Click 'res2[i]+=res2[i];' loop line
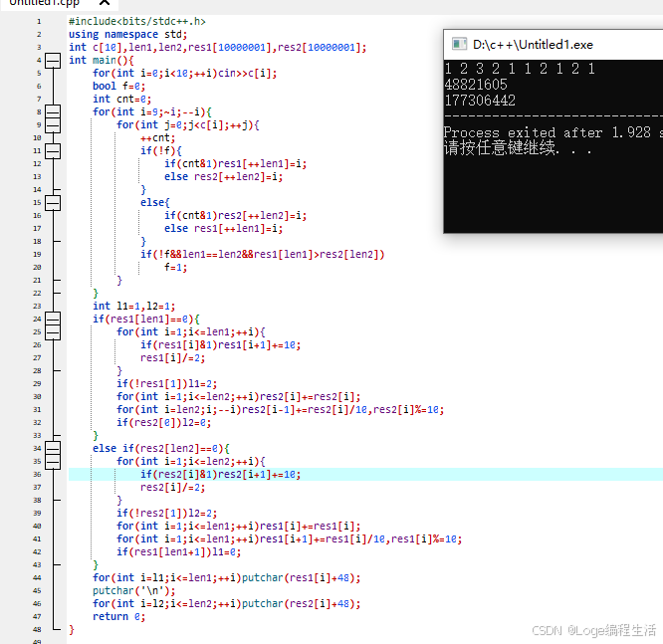Image resolution: width=663 pixels, height=644 pixels. (x=239, y=396)
